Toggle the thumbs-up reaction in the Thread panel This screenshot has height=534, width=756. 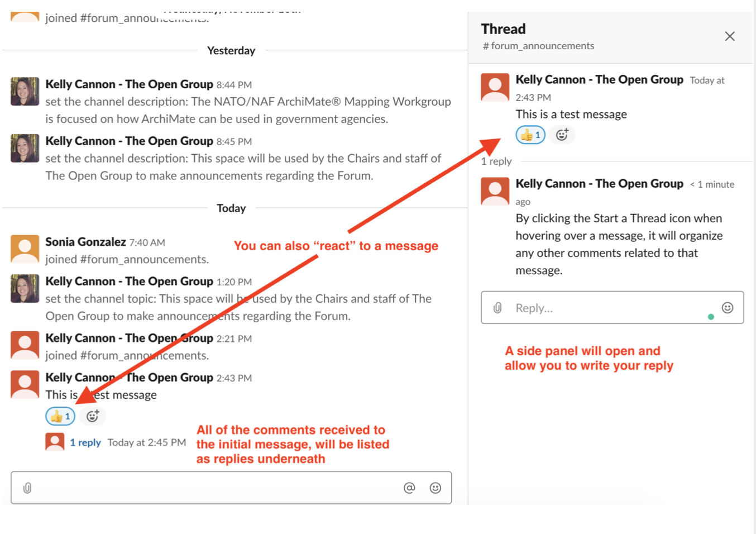[x=530, y=135]
